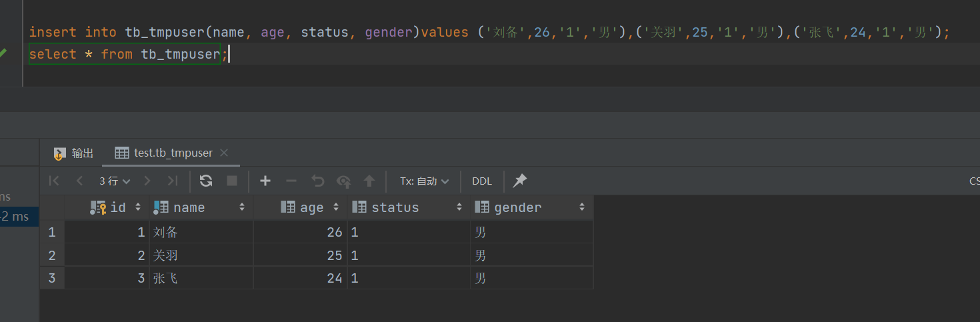Select the name cell containing 关羽

pos(200,255)
